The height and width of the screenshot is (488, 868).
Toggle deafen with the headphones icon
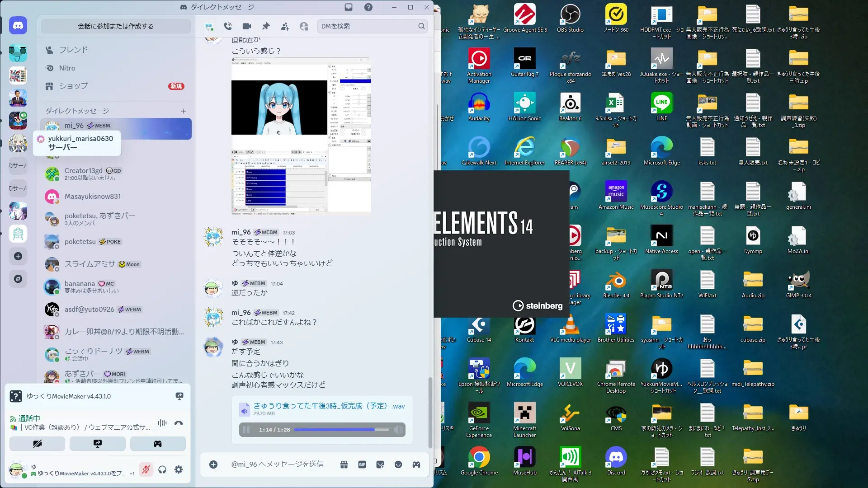tap(162, 470)
